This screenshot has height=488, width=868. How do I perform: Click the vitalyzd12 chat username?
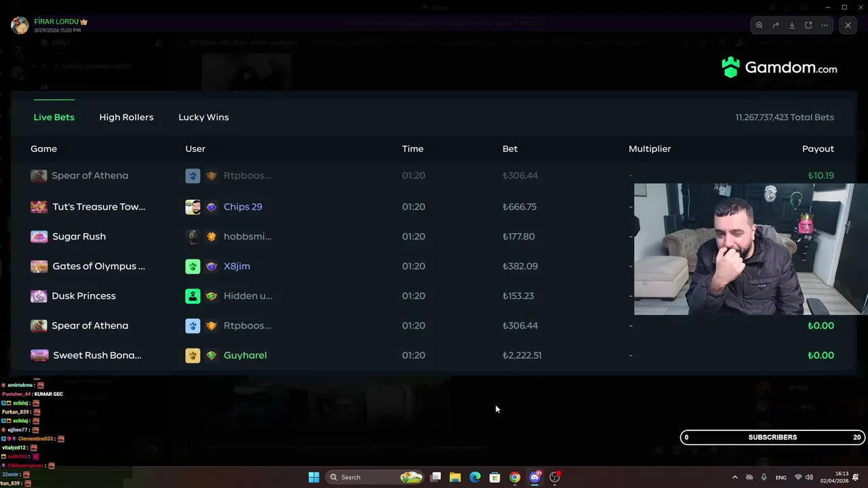15,447
